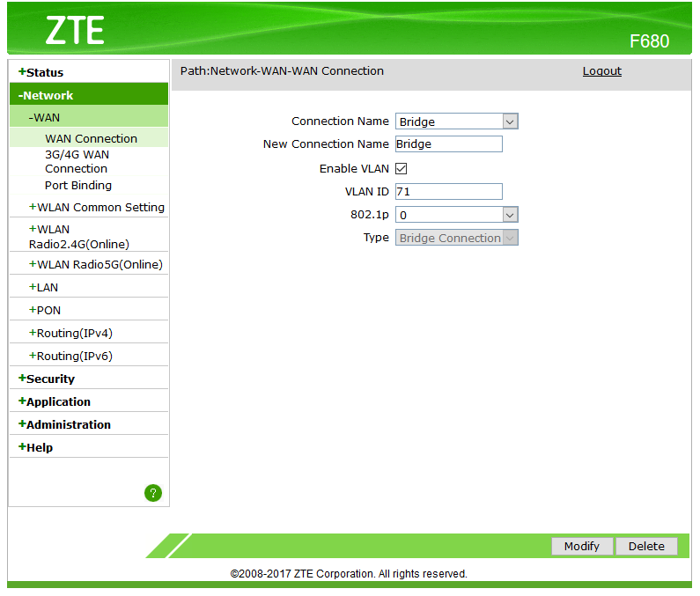Expand the Application menu section

[55, 401]
